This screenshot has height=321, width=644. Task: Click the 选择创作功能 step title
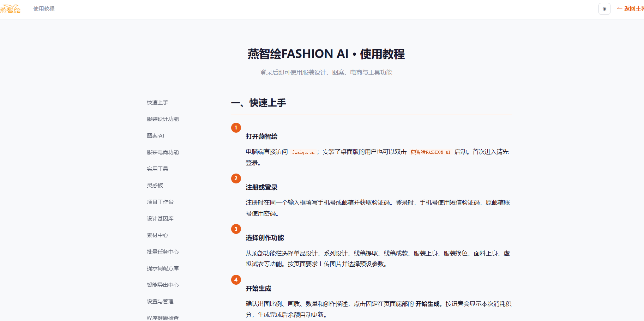[x=265, y=238]
